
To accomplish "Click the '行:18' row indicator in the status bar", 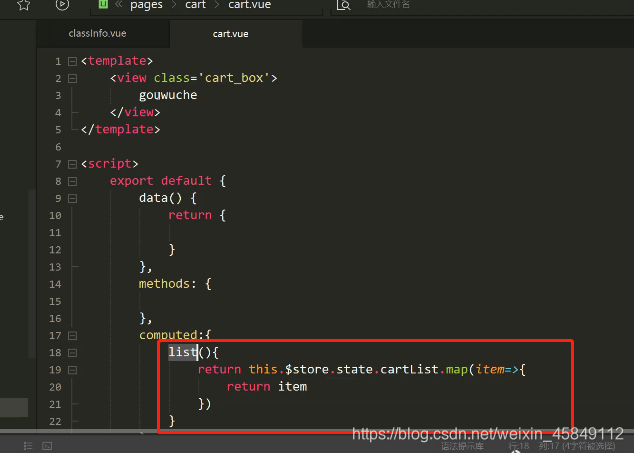I will point(519,447).
